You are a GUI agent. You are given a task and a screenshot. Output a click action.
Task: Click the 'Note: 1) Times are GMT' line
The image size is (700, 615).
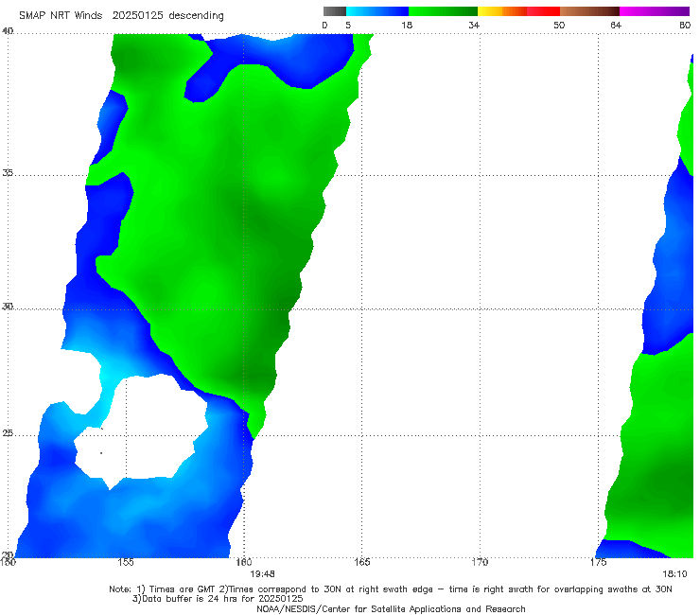390,589
